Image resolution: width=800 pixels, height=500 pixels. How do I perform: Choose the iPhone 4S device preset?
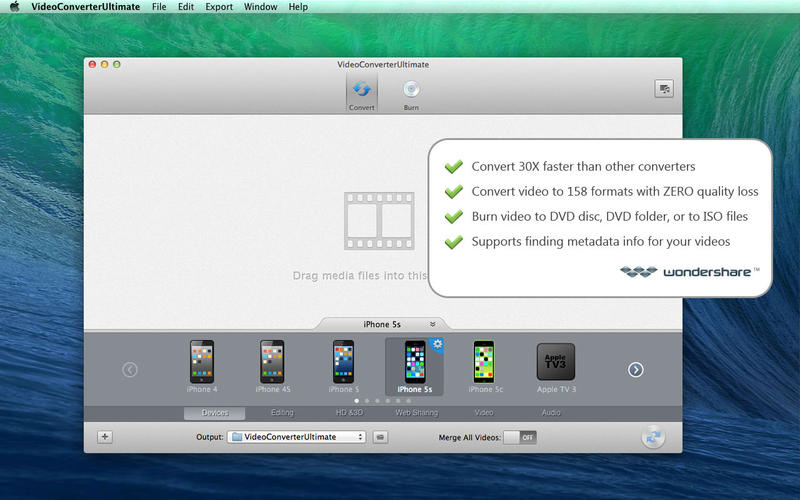272,366
